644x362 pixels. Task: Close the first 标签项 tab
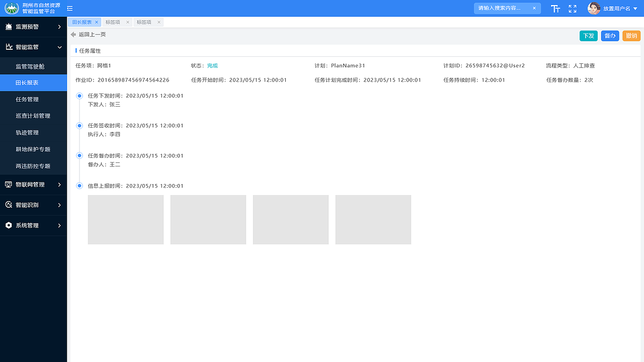(128, 22)
